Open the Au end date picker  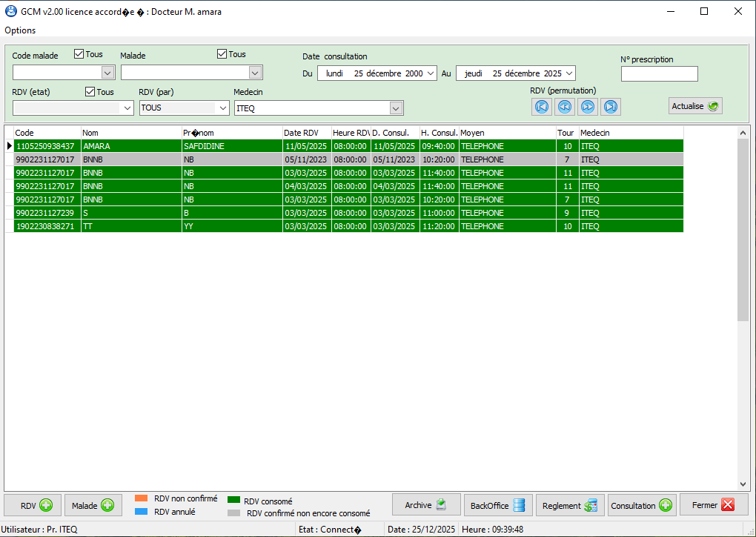click(568, 73)
